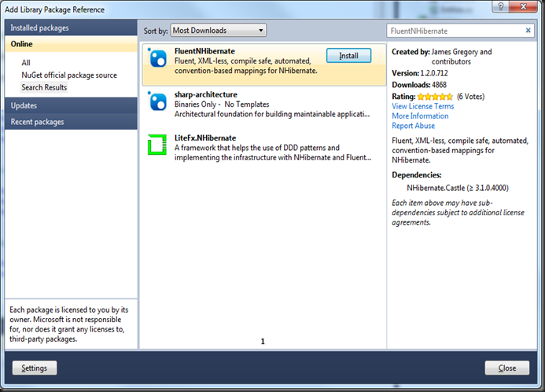
Task: Open the Sort by Most Downloads dropdown
Action: (219, 31)
